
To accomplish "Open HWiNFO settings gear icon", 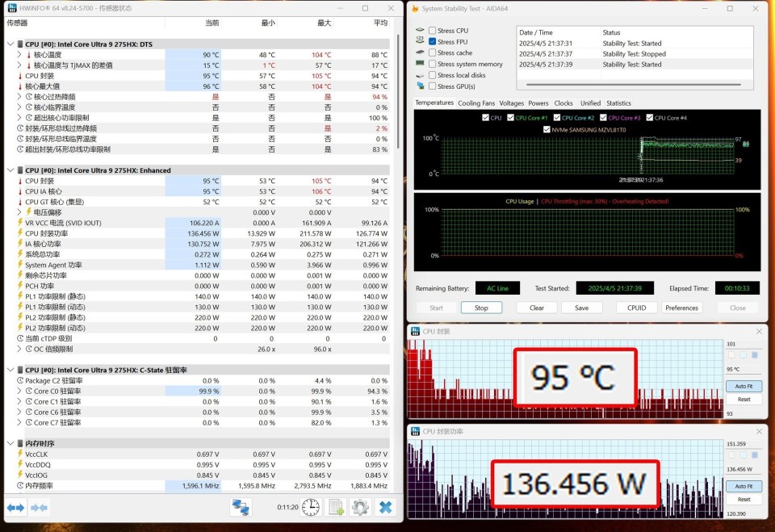I will (360, 507).
